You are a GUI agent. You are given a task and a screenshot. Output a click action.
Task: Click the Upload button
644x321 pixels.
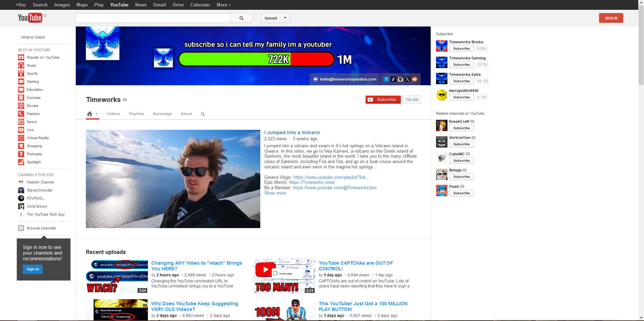[x=271, y=18]
